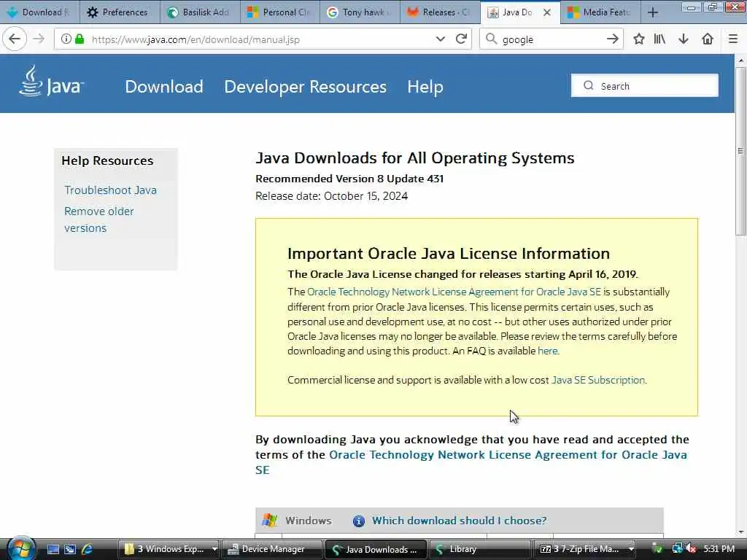Go to home page via house icon
Screen dimensions: 747x560
(708, 39)
